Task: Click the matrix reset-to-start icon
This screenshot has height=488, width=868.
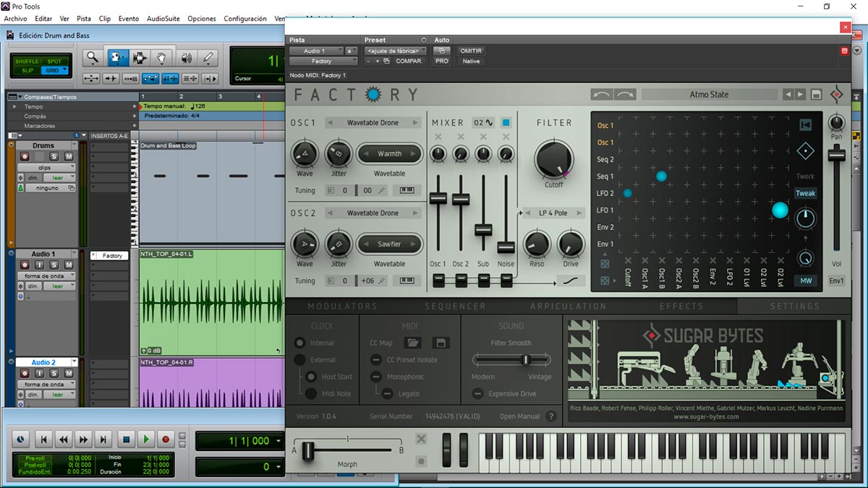Action: 805,124
